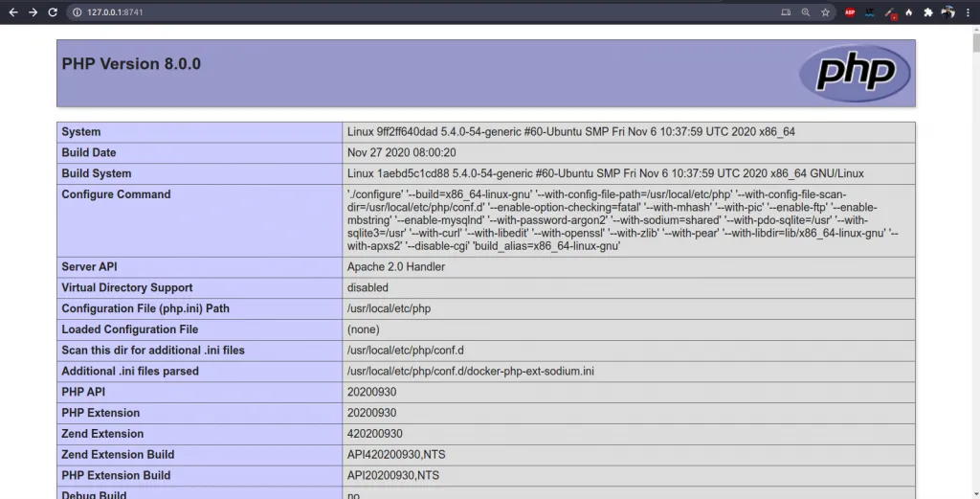
Task: Open the AdBlock Plus extension
Action: [850, 12]
